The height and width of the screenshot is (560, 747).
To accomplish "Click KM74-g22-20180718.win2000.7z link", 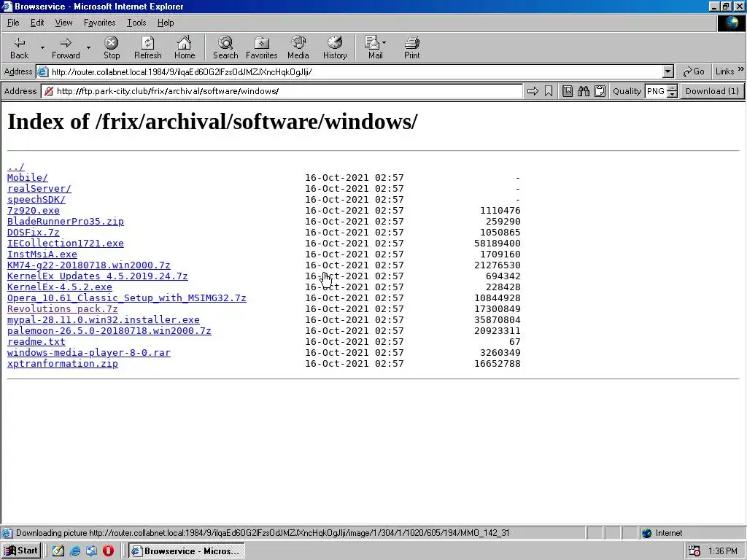I will (x=88, y=265).
